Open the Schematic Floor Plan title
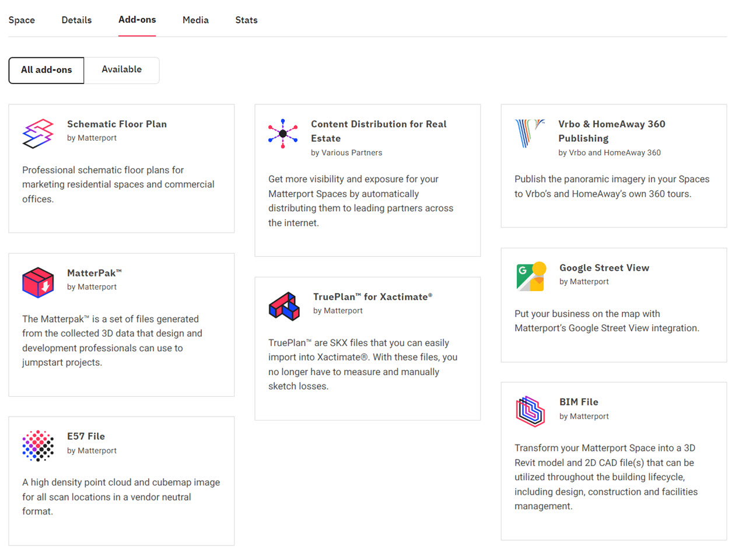This screenshot has height=560, width=735. pyautogui.click(x=117, y=124)
